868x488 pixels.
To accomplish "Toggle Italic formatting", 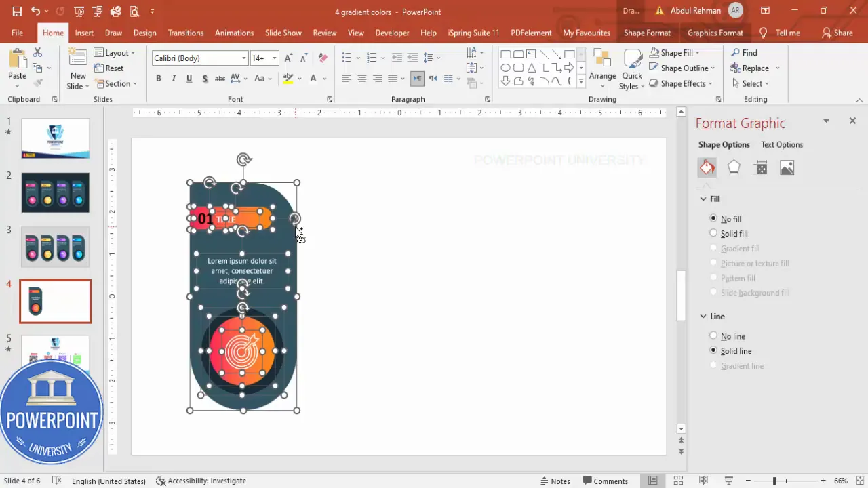I will coord(174,79).
